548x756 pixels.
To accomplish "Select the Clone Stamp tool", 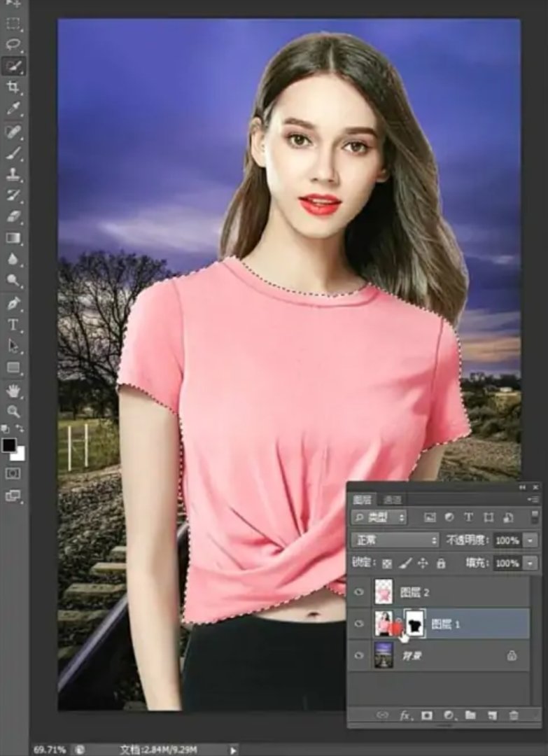I will (x=13, y=174).
